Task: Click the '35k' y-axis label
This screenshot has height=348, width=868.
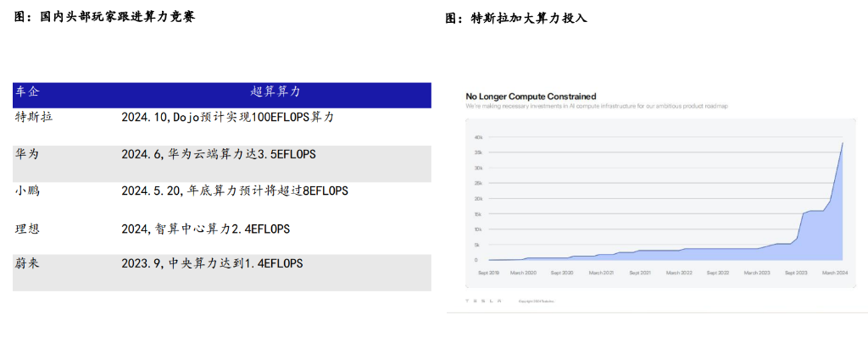Action: 479,152
